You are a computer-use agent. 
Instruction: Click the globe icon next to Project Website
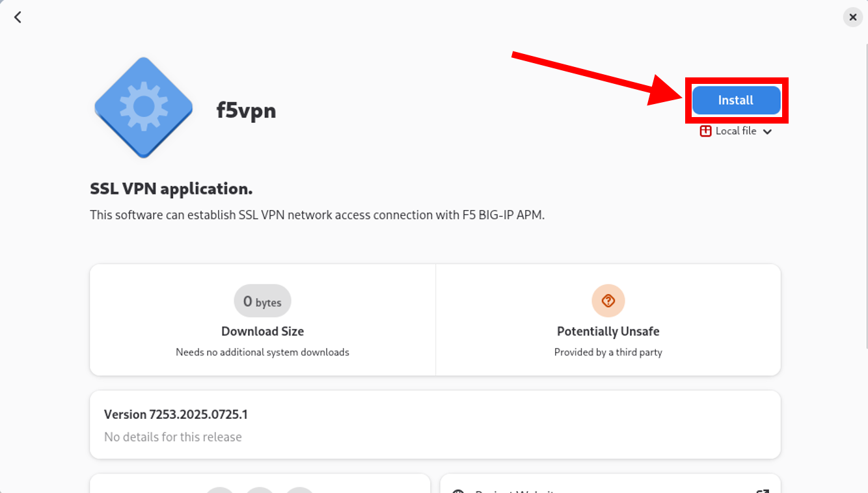pos(458,492)
